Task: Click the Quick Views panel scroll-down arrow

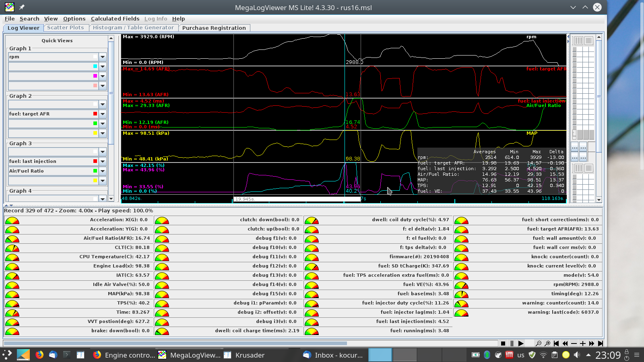Action: coord(111,199)
